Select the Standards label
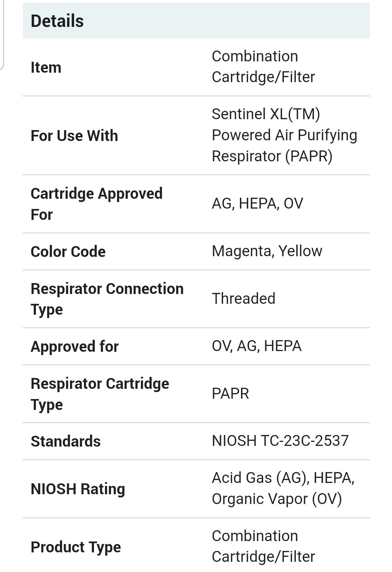 tap(66, 441)
